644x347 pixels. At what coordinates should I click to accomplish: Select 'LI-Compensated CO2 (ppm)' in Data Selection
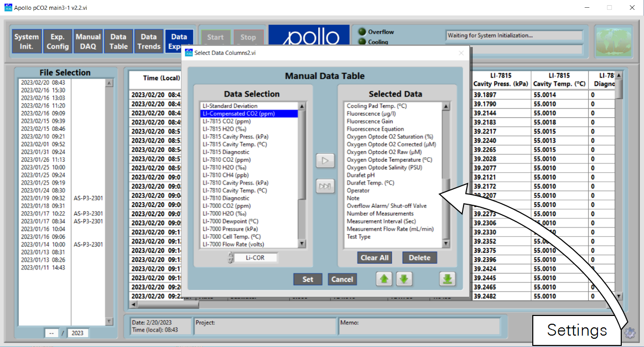[x=249, y=114]
